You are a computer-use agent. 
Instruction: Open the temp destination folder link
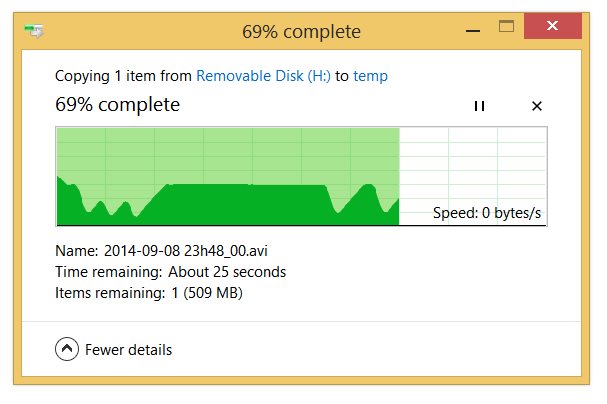point(370,76)
